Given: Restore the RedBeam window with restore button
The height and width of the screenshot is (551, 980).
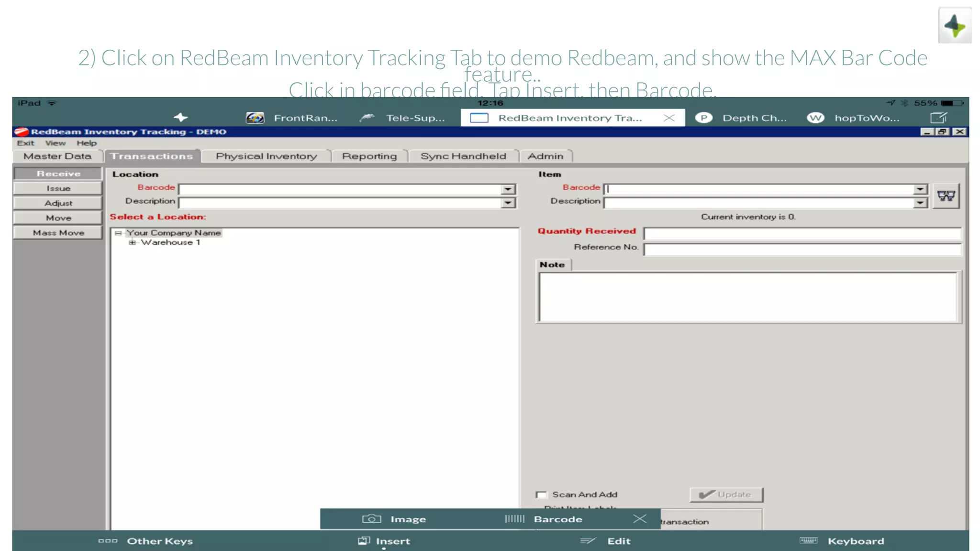Looking at the screenshot, I should (x=943, y=132).
